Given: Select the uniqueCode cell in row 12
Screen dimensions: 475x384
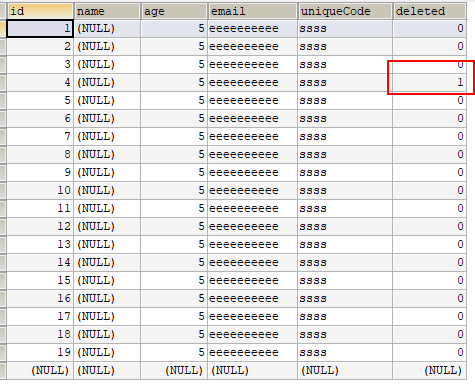Looking at the screenshot, I should 345,226.
